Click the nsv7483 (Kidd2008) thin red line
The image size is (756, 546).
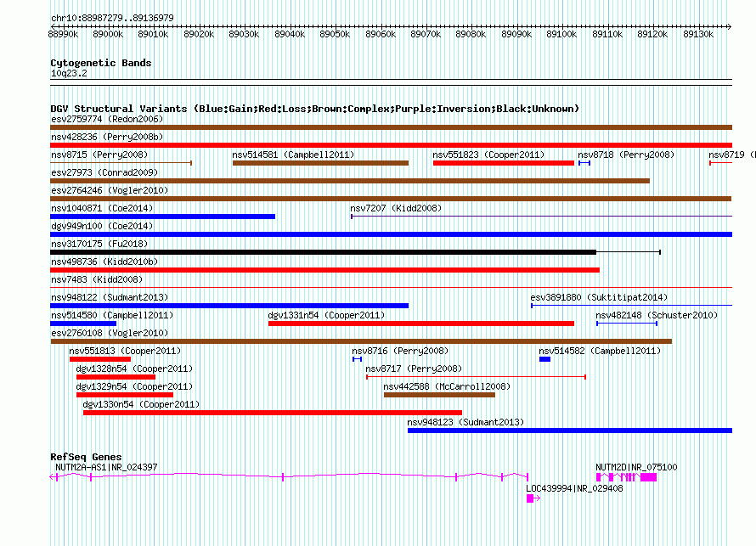tap(391, 288)
